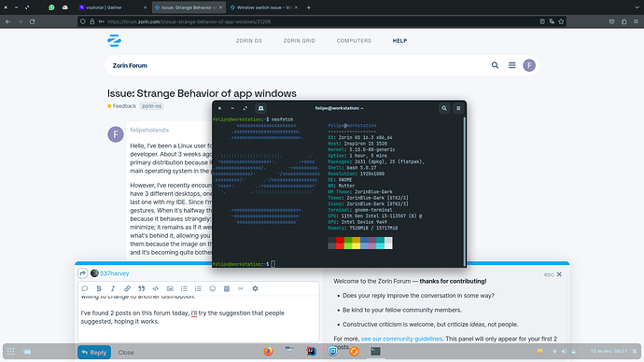Insert preformatted code in the reply editor
The image size is (644, 362).
coord(156,288)
